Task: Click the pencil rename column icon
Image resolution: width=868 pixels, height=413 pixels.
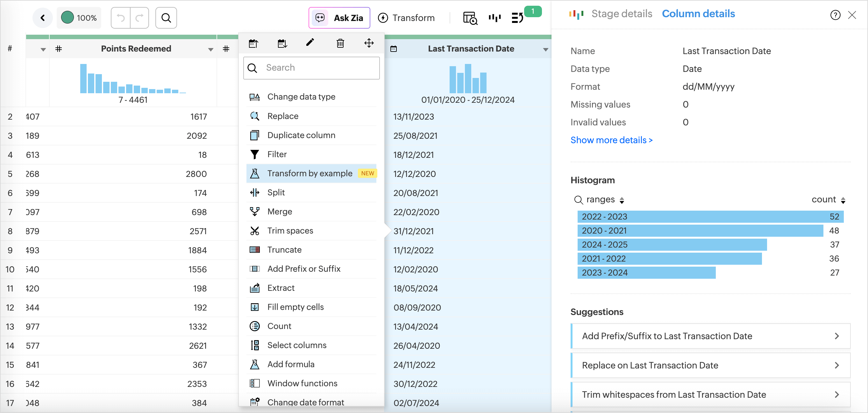Action: pos(310,42)
